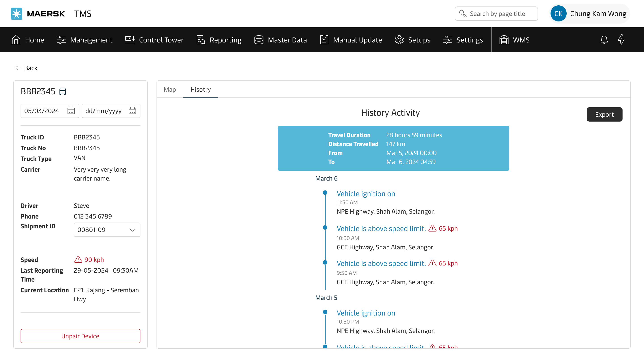Click the CK user avatar
The height and width of the screenshot is (362, 644).
(558, 13)
